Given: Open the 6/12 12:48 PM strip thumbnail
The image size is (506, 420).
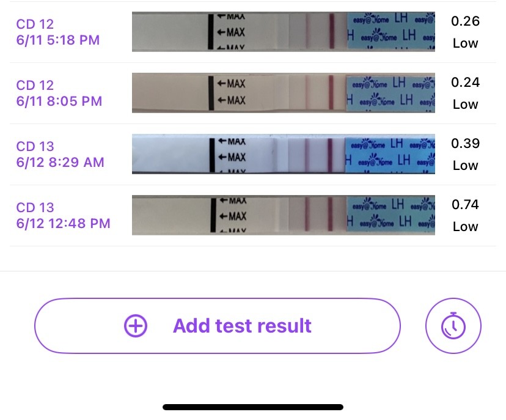Looking at the screenshot, I should coord(284,215).
